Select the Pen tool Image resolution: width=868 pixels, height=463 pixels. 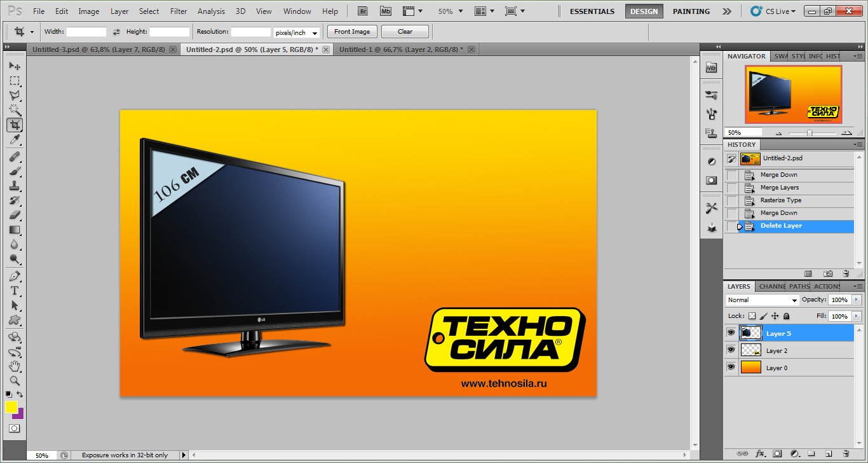point(14,276)
